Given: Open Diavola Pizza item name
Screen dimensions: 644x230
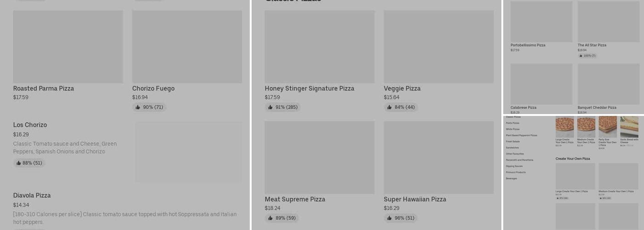Looking at the screenshot, I should (32, 195).
